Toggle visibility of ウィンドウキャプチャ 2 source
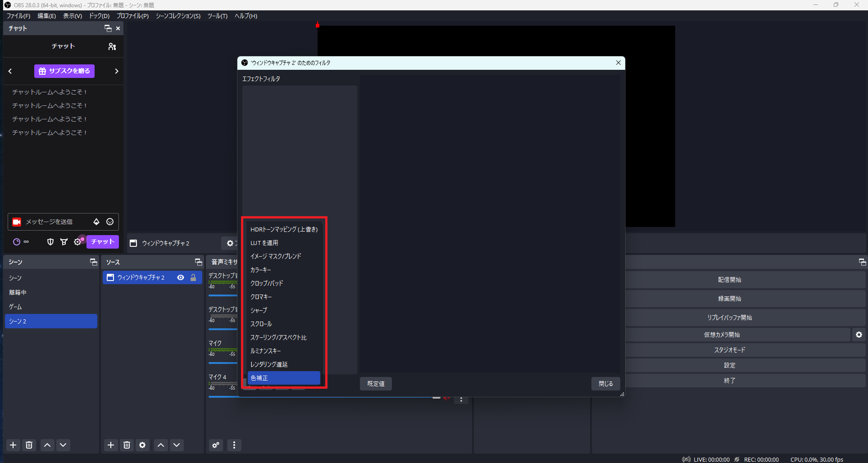The height and width of the screenshot is (463, 868). pos(181,277)
